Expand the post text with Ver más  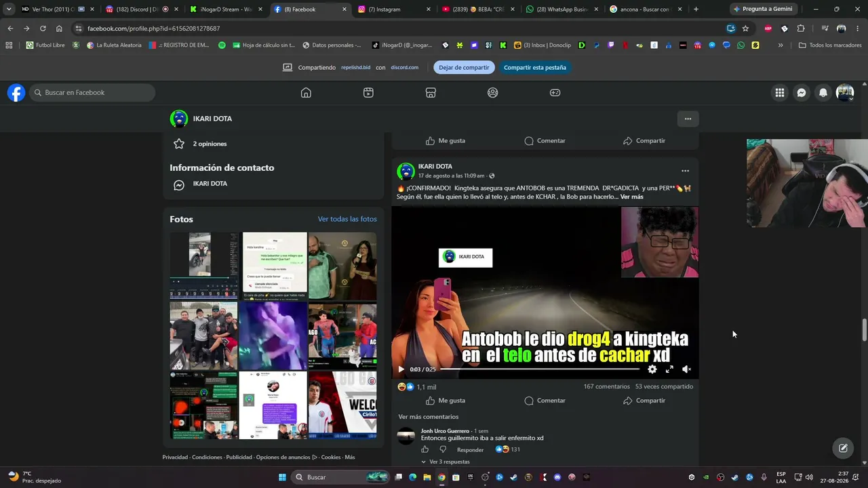tap(631, 197)
